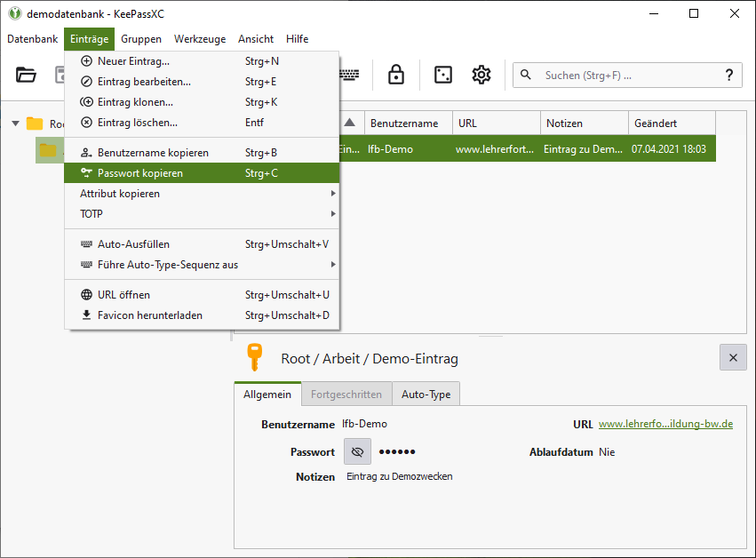Close the entry preview panel
756x558 pixels.
click(733, 357)
